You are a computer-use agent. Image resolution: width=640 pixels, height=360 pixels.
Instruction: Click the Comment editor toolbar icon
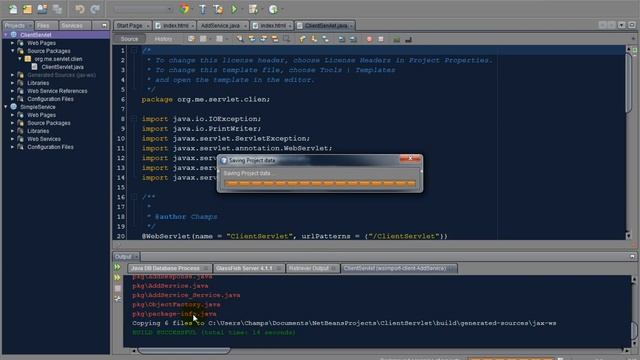click(x=396, y=39)
